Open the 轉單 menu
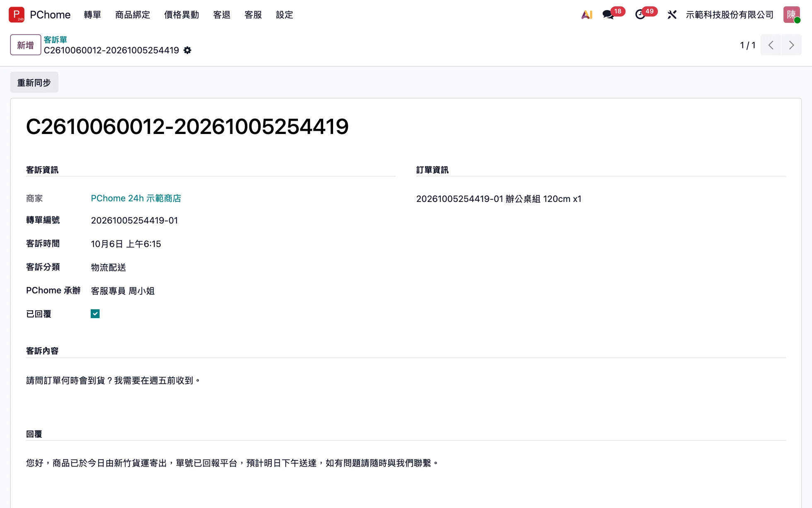The image size is (812, 508). [92, 15]
